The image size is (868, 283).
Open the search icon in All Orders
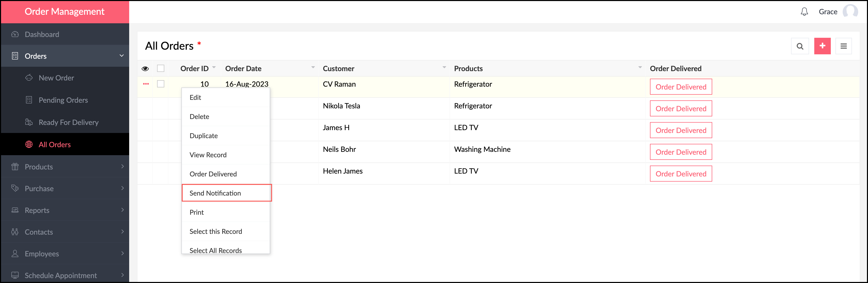pyautogui.click(x=800, y=46)
